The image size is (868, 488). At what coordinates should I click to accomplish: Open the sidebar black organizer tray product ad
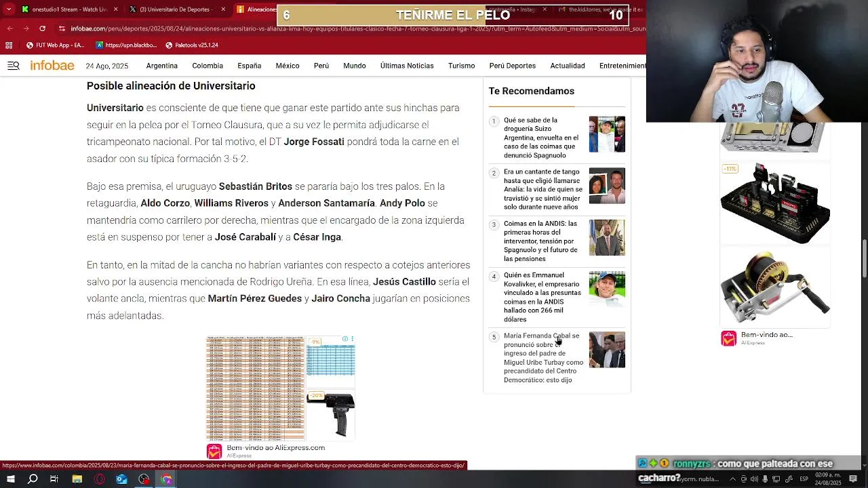click(x=775, y=203)
